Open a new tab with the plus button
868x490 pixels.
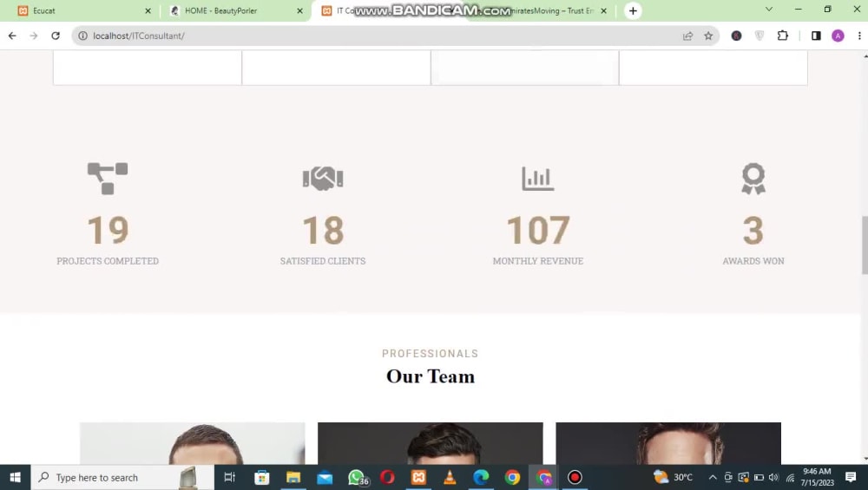pyautogui.click(x=633, y=10)
